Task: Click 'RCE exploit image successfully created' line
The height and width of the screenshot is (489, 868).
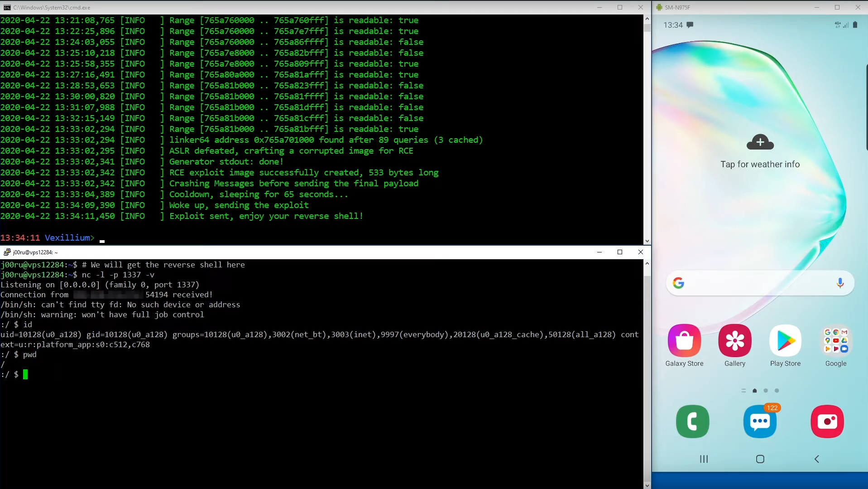Action: click(x=304, y=173)
